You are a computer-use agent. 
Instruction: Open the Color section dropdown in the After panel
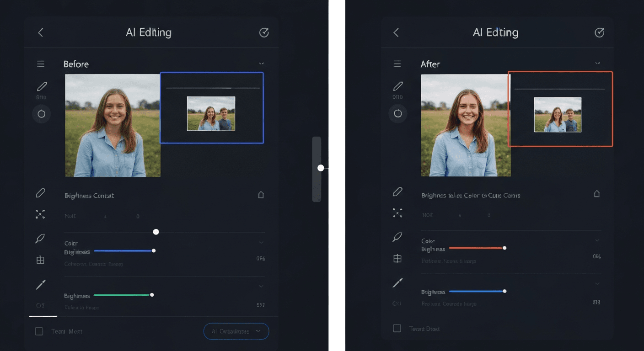pos(597,240)
